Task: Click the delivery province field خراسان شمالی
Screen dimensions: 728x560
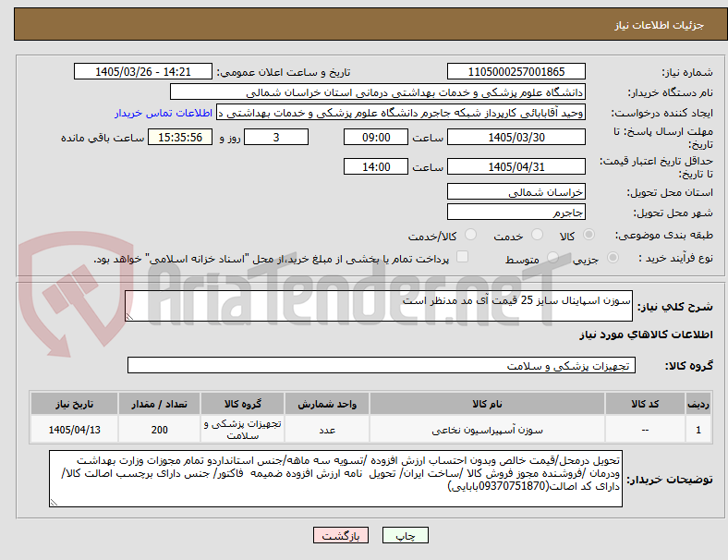Action: [516, 192]
